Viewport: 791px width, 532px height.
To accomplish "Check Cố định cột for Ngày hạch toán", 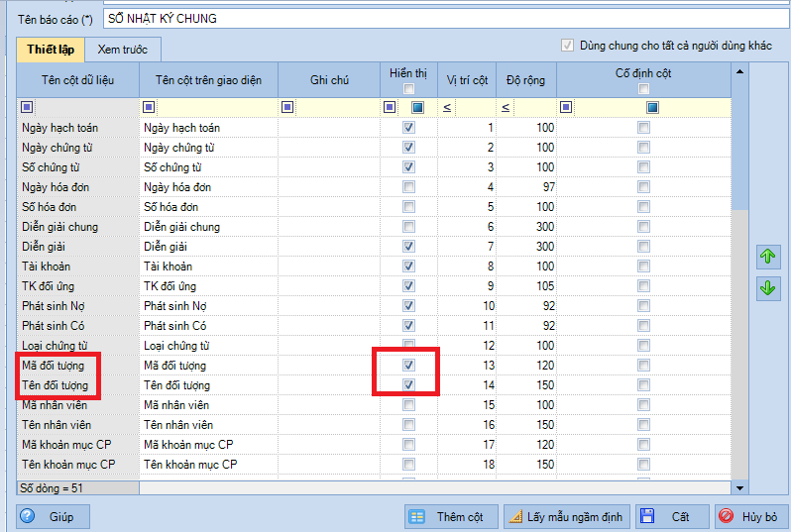I will tap(644, 128).
